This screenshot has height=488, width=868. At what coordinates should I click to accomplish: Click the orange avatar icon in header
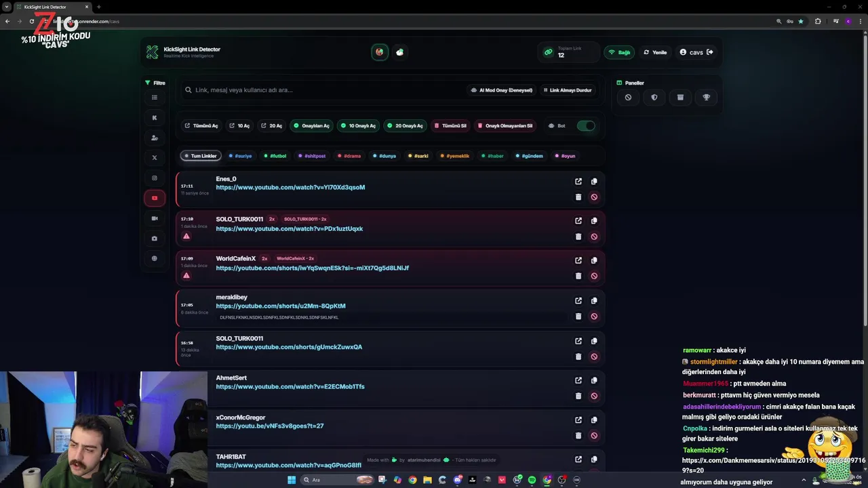pyautogui.click(x=380, y=52)
